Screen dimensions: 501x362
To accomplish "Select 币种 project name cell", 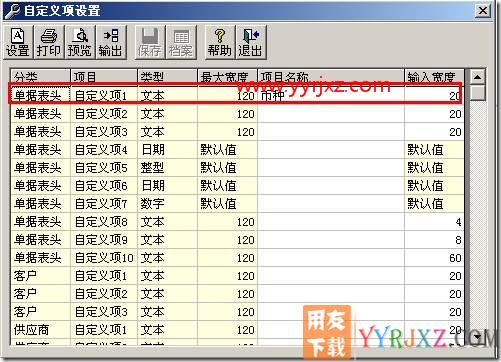I will 331,96.
